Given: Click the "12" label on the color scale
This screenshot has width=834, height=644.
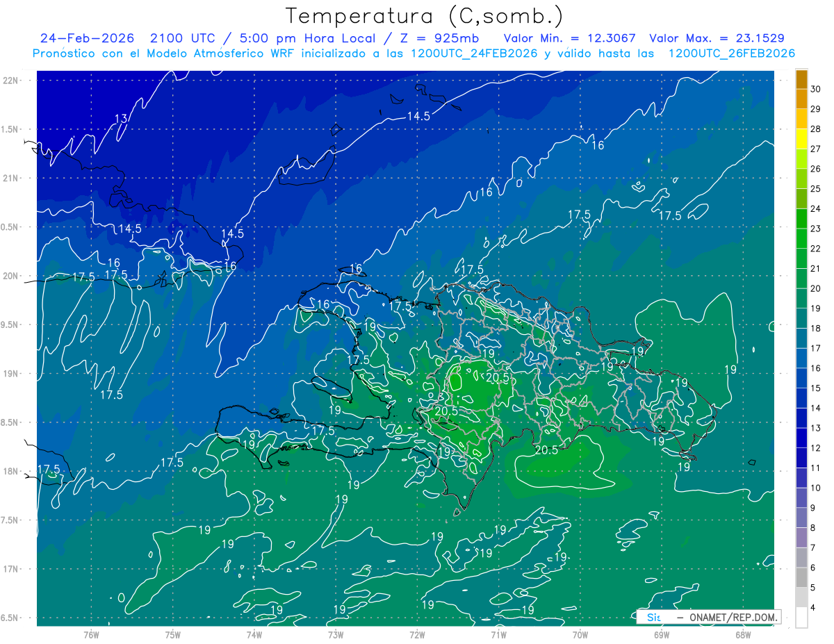Looking at the screenshot, I should pyautogui.click(x=816, y=447).
